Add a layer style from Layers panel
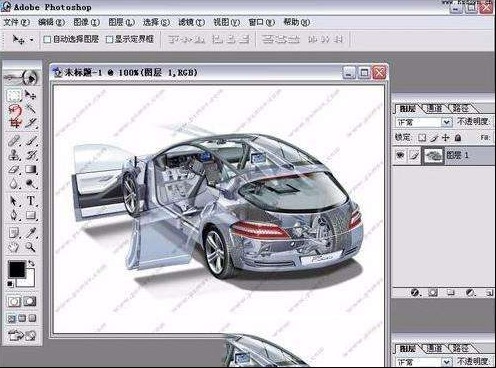496x368 pixels. tap(415, 293)
